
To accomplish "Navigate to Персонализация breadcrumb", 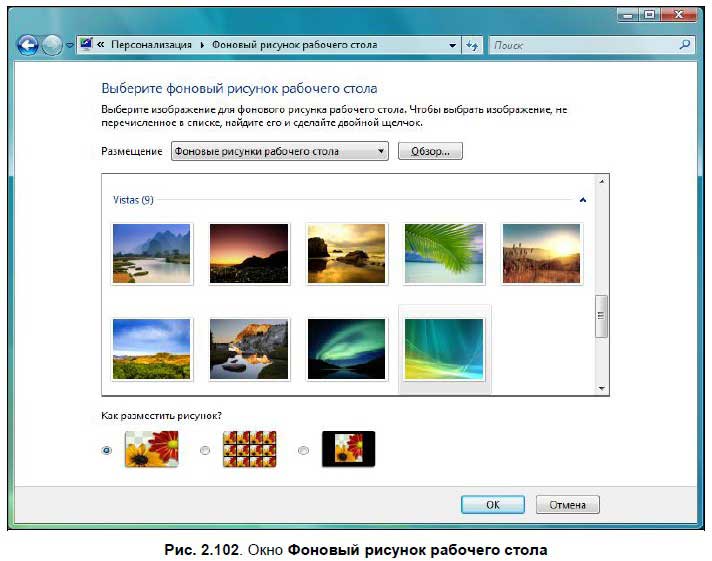I will click(x=151, y=45).
